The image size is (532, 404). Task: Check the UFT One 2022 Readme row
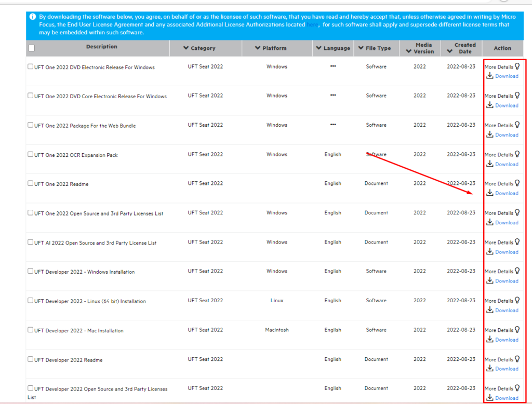31,183
